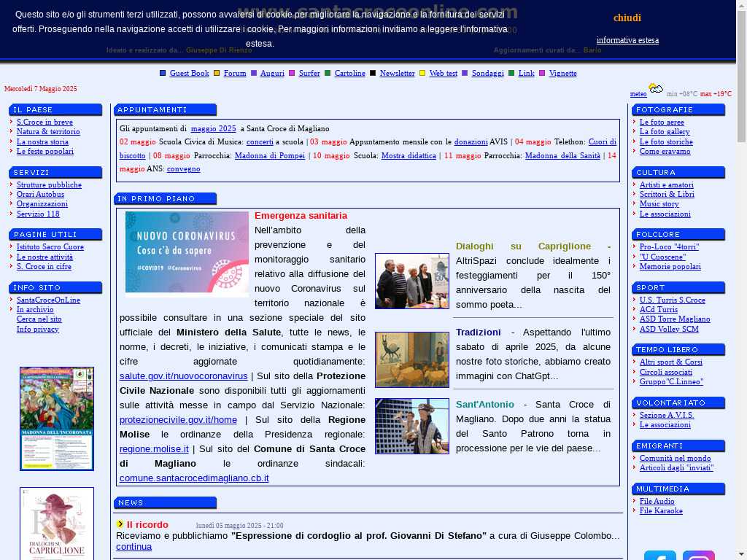Open the Emergenza sanitaria headline

point(301,216)
